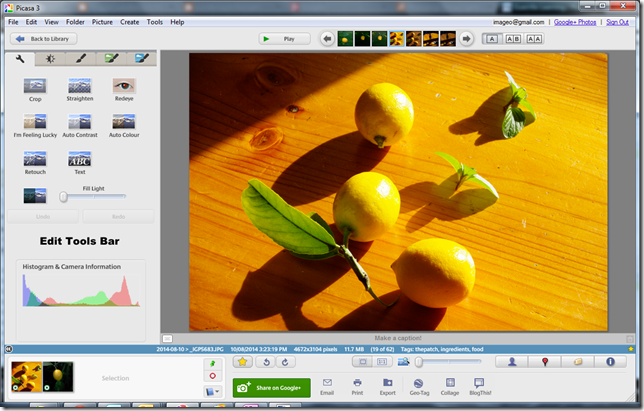
Task: Apply Auto Contrast to the photo
Action: pyautogui.click(x=79, y=122)
